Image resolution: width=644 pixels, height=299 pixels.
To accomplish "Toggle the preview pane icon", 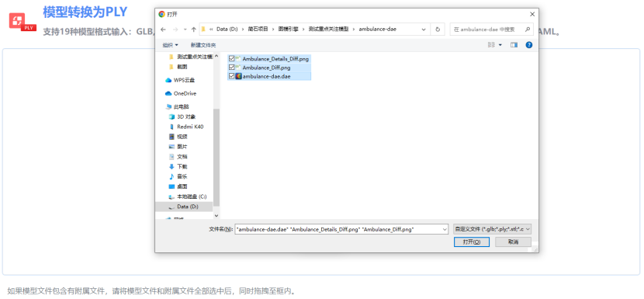I will coord(514,45).
